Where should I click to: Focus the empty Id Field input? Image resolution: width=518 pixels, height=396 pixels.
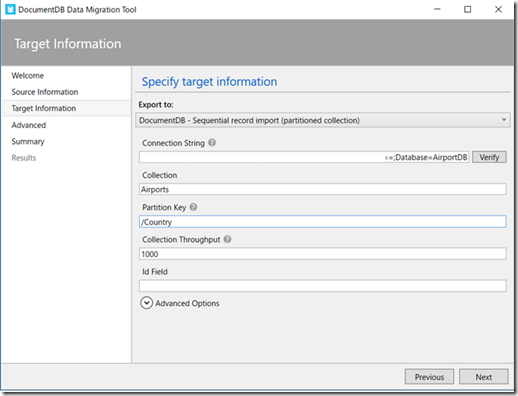click(x=323, y=286)
